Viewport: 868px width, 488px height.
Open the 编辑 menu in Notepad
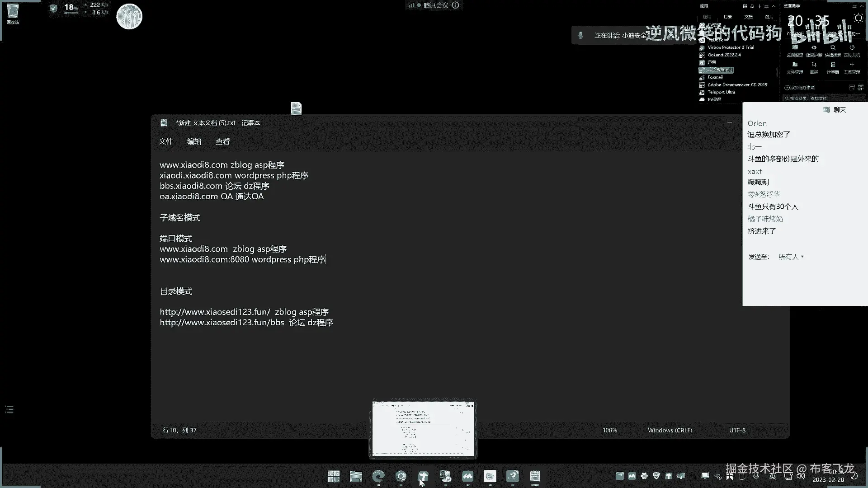pyautogui.click(x=194, y=141)
